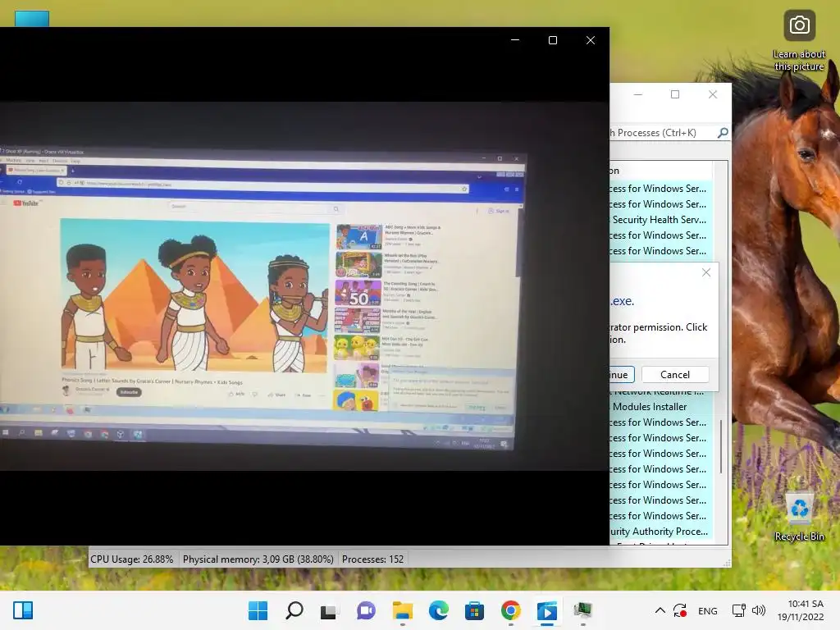Click the Process Hacker list scrollbar
Viewport: 840px width, 630px height.
(721, 446)
